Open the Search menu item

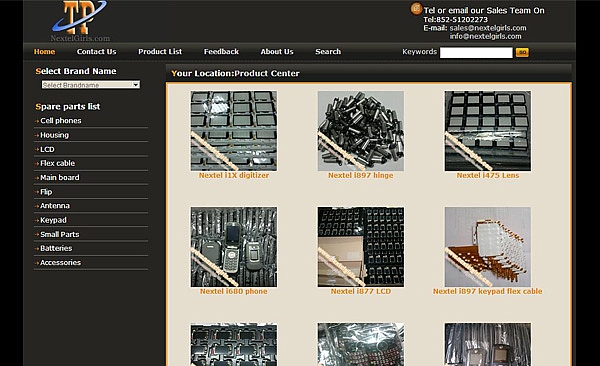pos(328,52)
